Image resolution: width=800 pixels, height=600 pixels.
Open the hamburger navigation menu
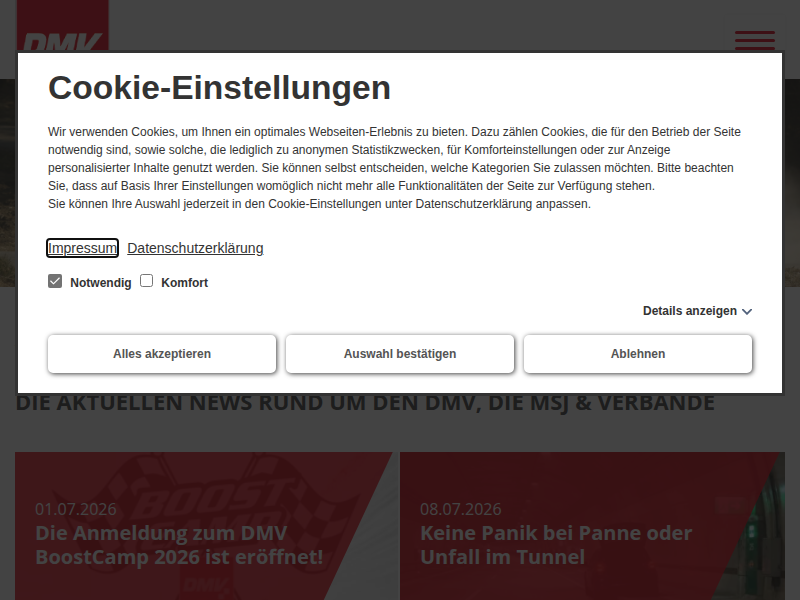coord(755,40)
